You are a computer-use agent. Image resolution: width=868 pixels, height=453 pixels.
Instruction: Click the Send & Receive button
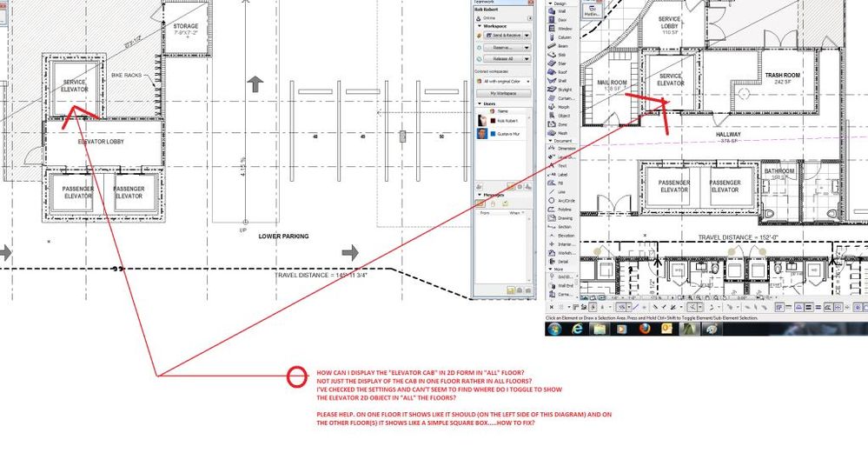pos(503,36)
